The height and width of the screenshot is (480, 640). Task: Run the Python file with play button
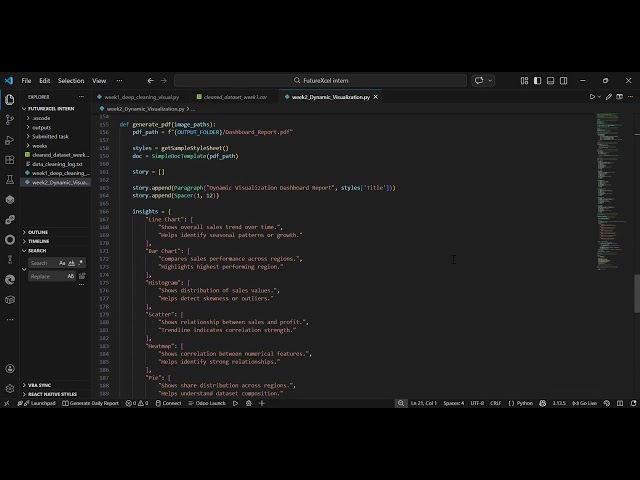pyautogui.click(x=592, y=97)
